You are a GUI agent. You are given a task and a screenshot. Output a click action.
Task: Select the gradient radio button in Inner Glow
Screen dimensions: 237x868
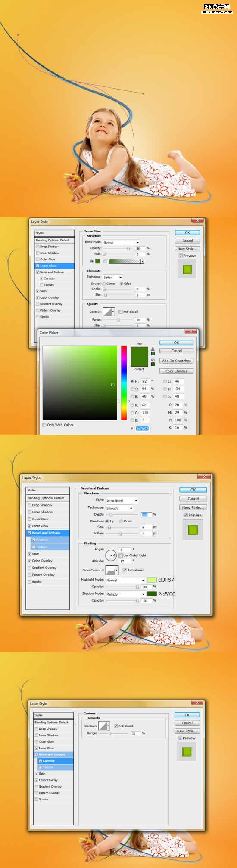[105, 261]
